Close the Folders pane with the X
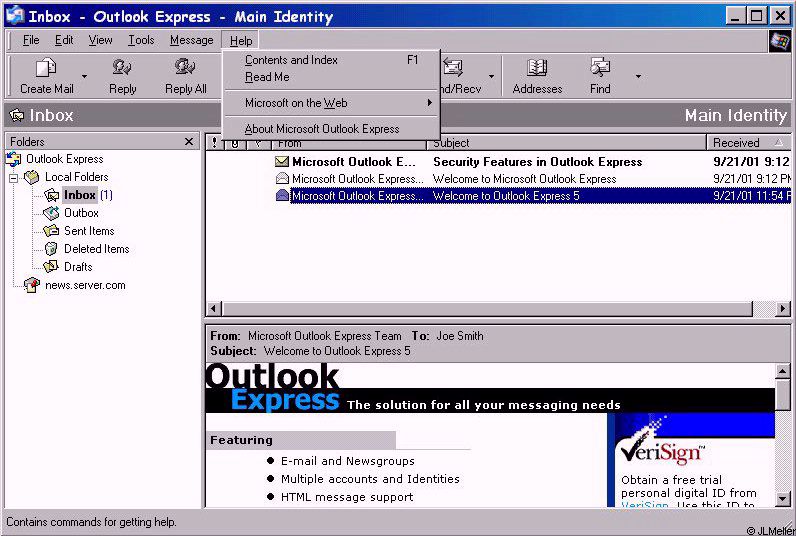Image resolution: width=796 pixels, height=536 pixels. (189, 142)
